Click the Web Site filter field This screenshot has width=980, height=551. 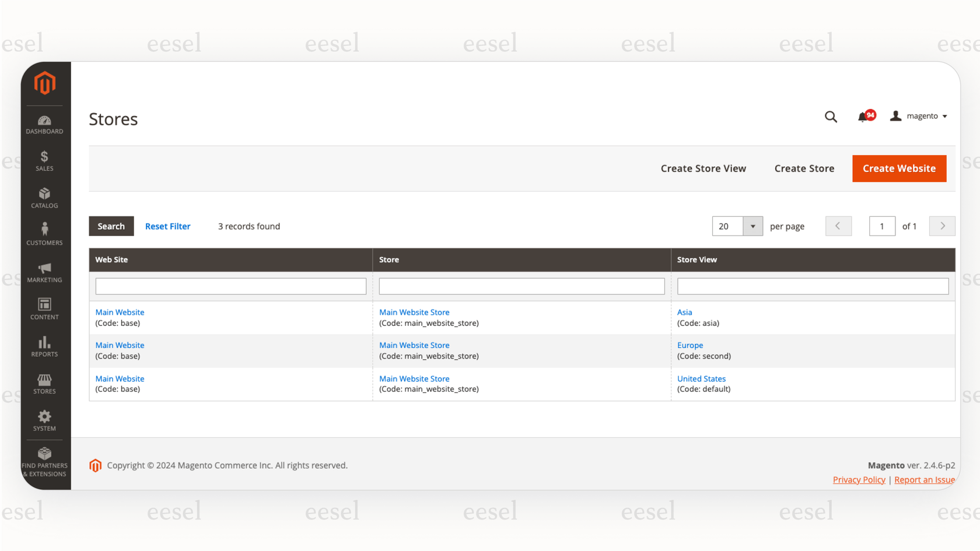point(230,286)
